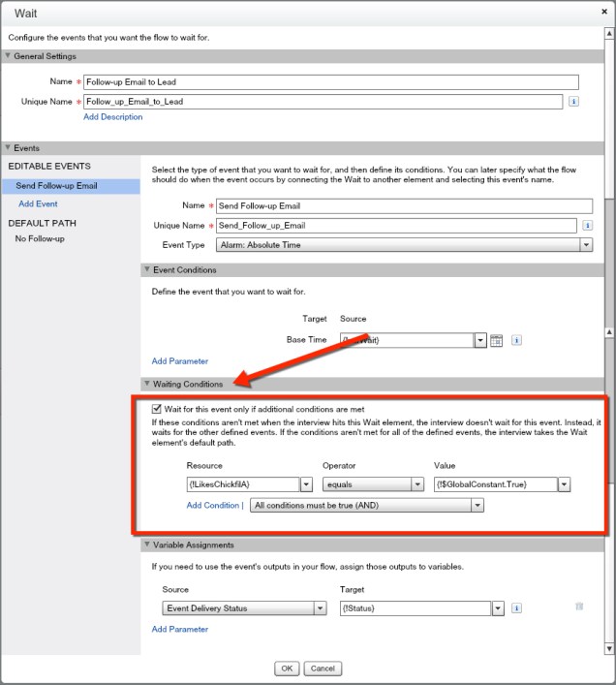Collapse the General Settings section

point(9,56)
